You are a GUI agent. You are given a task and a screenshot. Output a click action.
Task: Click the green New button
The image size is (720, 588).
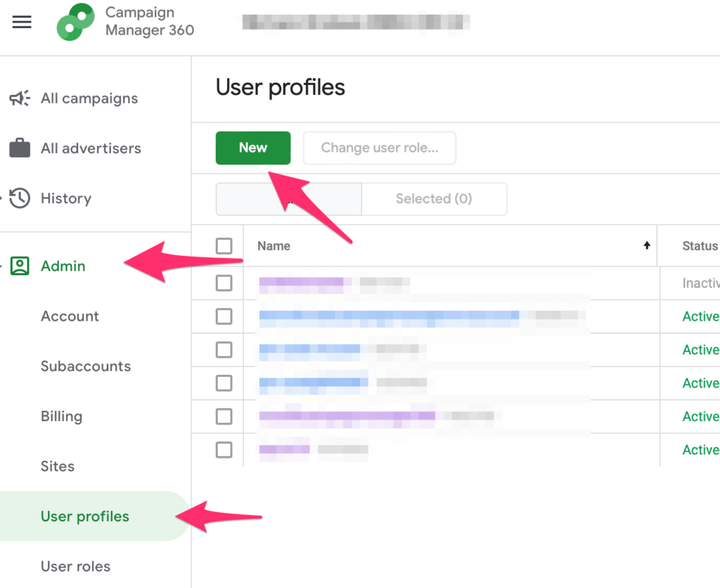click(x=253, y=148)
